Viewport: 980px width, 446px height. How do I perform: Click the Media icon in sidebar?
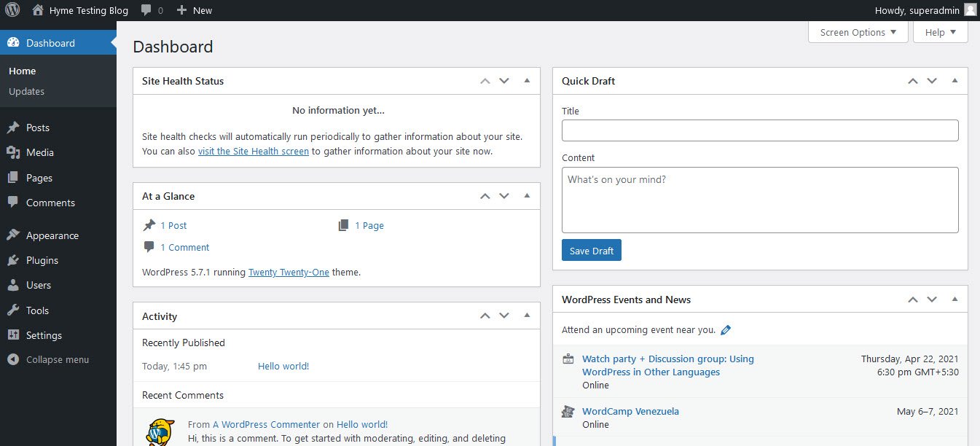(13, 152)
